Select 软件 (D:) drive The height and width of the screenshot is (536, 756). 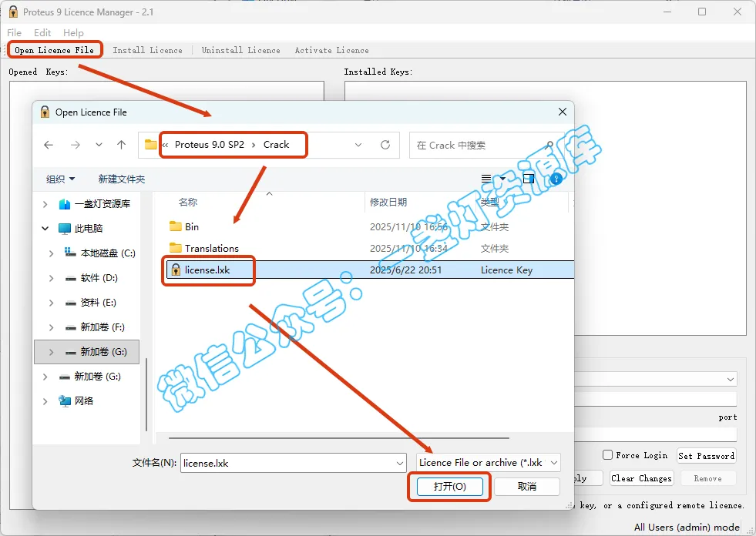tap(99, 278)
